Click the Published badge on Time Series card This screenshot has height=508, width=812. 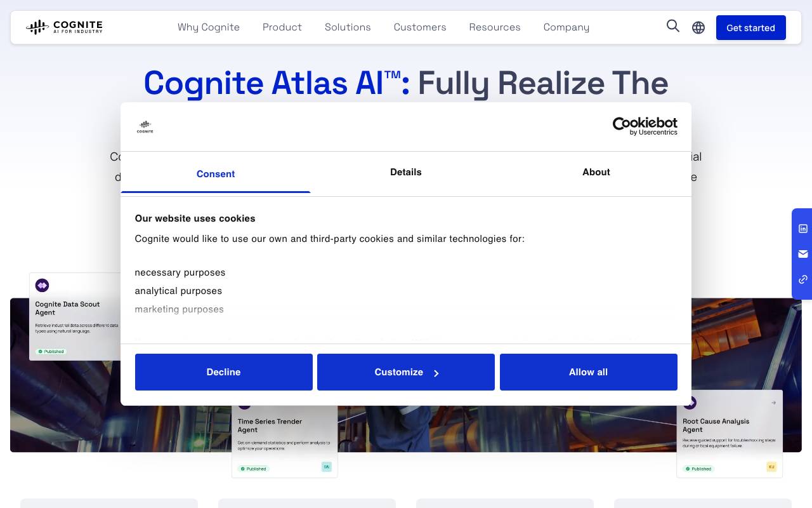click(x=254, y=469)
